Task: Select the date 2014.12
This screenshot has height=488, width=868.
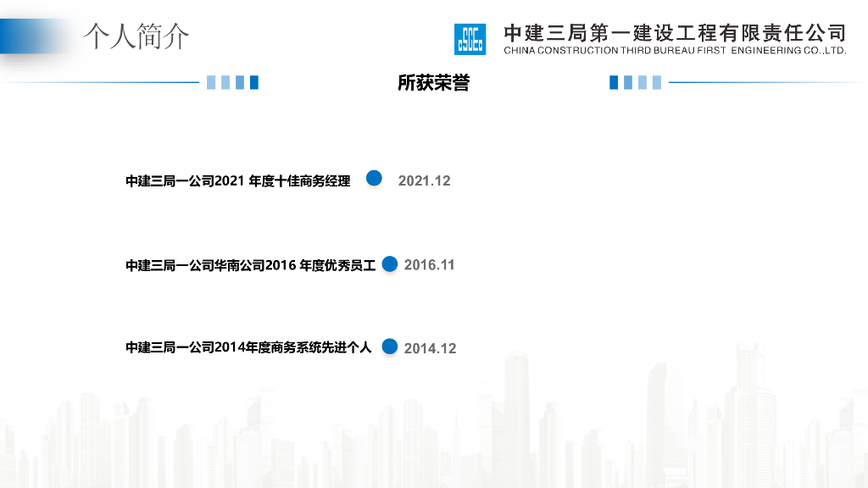Action: tap(430, 348)
